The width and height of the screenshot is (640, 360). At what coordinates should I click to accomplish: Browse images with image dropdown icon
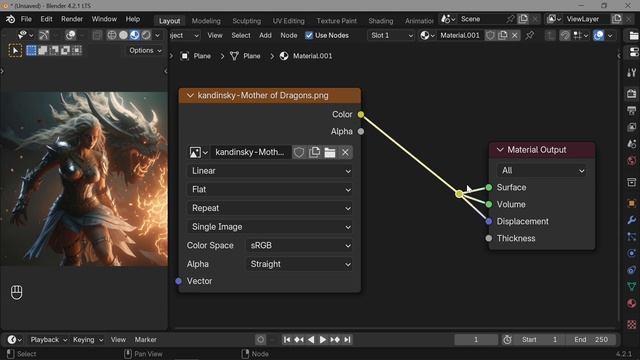pos(198,152)
